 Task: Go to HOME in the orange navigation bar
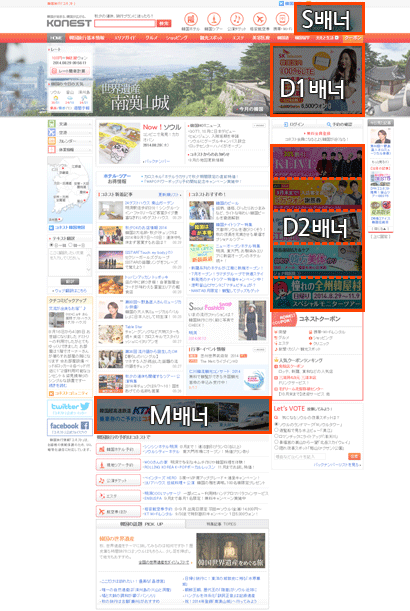[x=57, y=38]
